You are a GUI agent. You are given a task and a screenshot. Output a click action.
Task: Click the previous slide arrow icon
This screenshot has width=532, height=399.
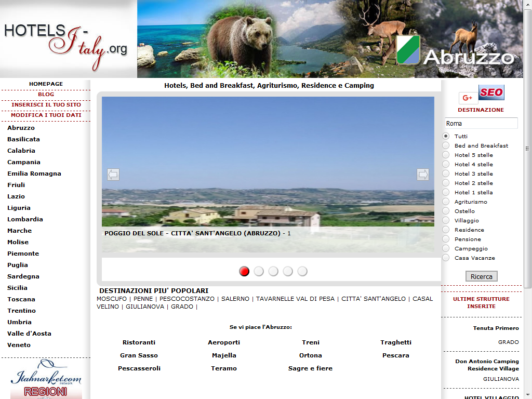(x=113, y=175)
